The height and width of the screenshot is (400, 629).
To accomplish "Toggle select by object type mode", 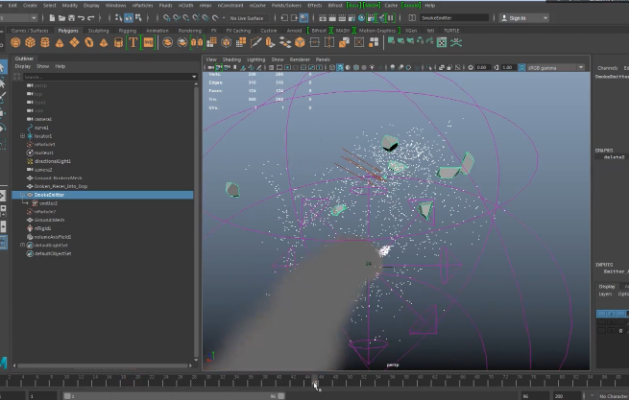I will [x=128, y=18].
